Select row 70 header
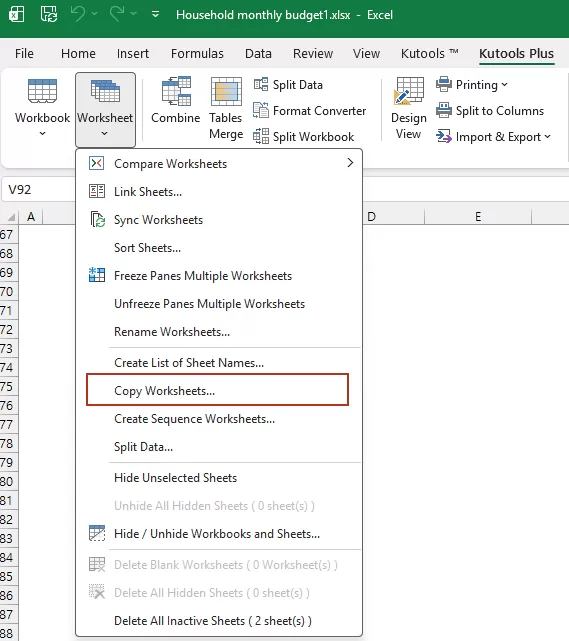Image resolution: width=569 pixels, height=641 pixels. [x=9, y=291]
